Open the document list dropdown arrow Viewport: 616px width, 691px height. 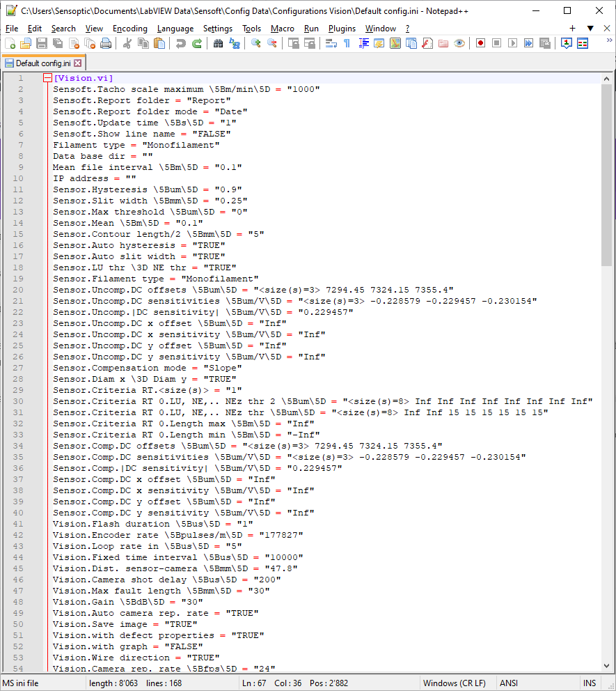tap(590, 28)
